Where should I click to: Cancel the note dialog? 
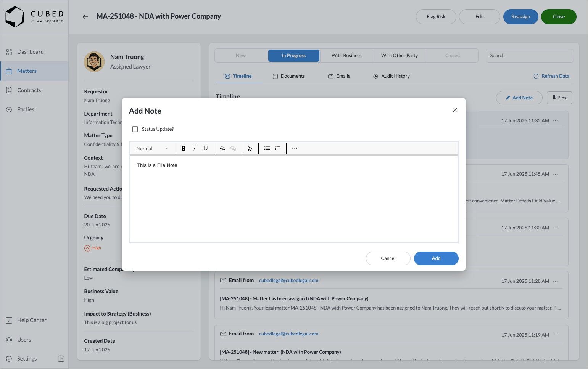pos(388,258)
